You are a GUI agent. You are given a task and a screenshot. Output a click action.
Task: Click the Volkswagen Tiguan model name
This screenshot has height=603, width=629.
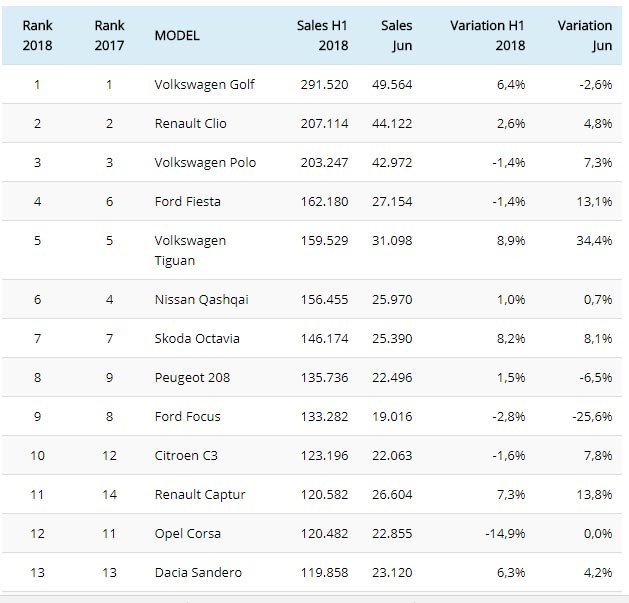[191, 250]
